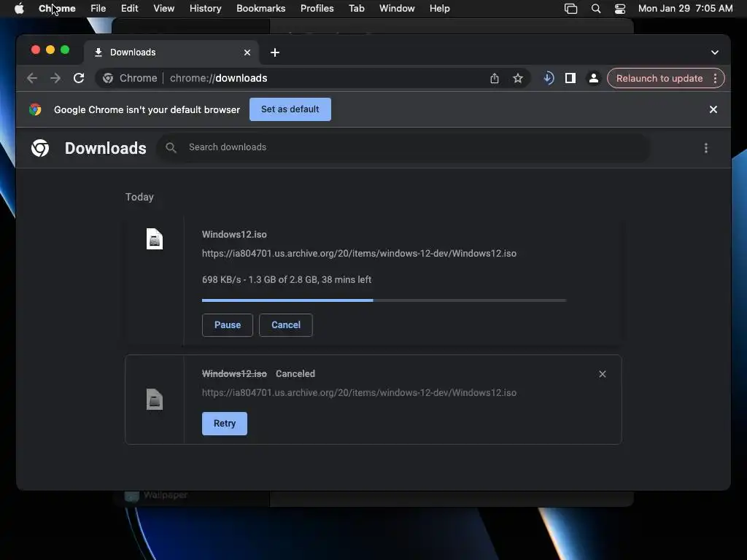Open the Edit menu
Image resolution: width=747 pixels, height=560 pixels.
129,9
